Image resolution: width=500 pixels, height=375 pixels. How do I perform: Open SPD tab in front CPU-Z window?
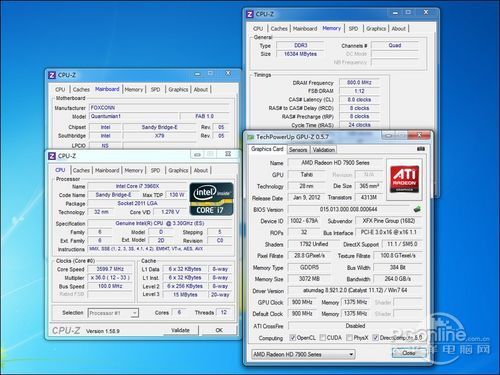[155, 170]
